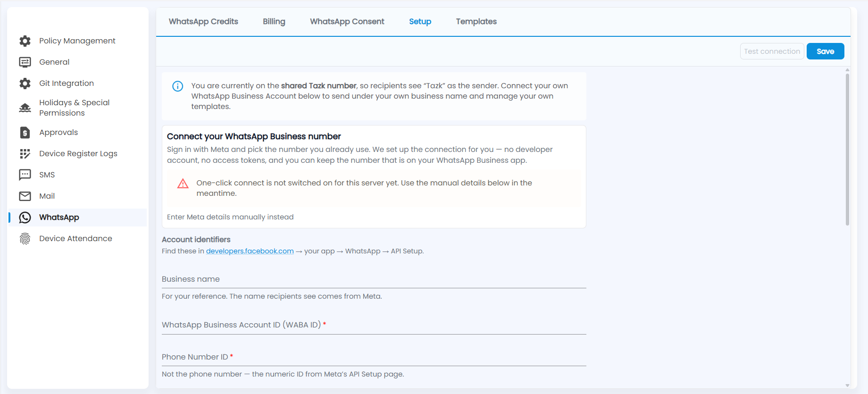Click the "Account identifiers" section heading
This screenshot has height=394, width=868.
click(x=196, y=240)
